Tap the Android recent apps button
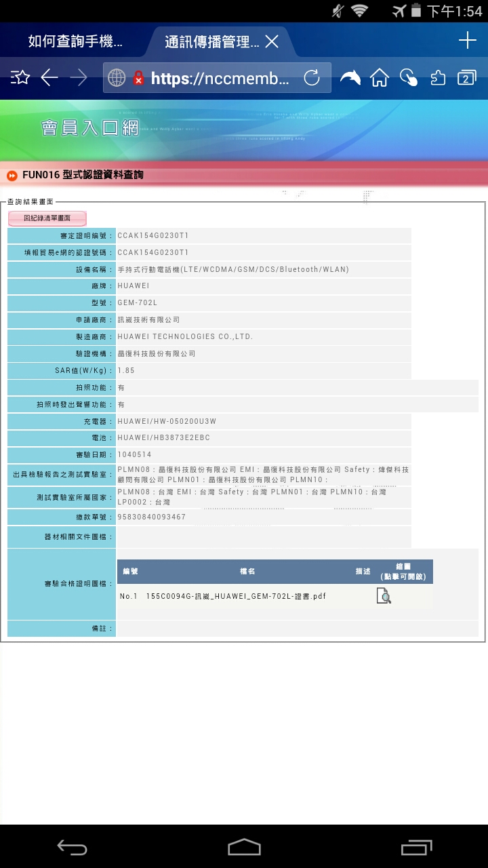 [x=416, y=847]
